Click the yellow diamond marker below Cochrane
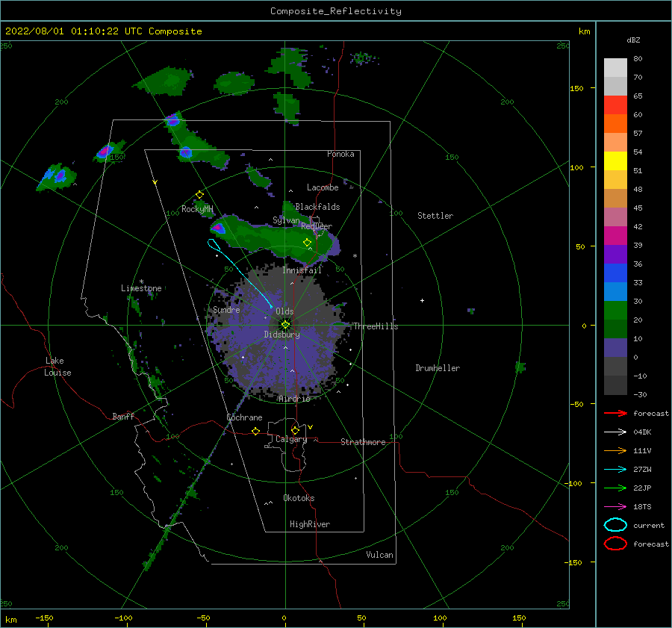The image size is (672, 628). (x=256, y=432)
